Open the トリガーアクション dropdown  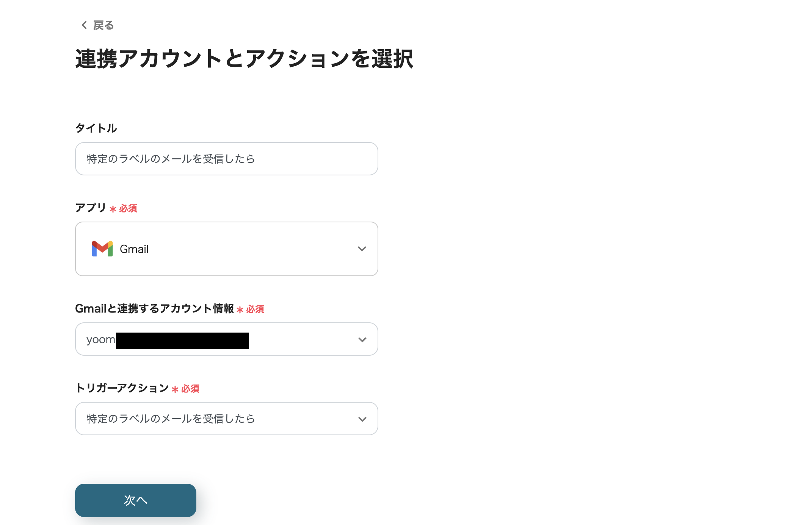pos(226,419)
